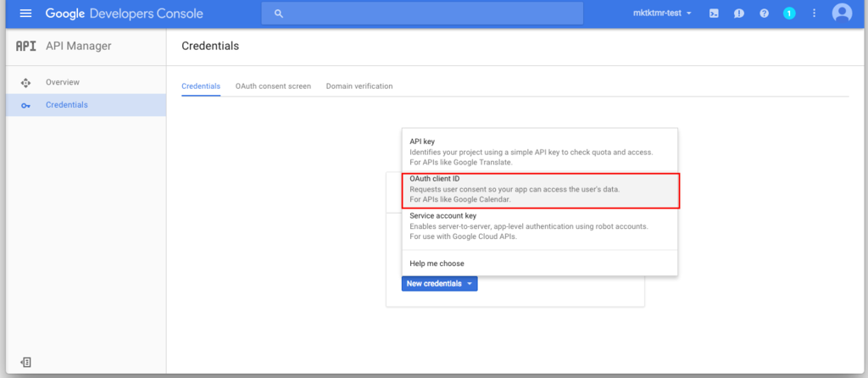
Task: Open the three-dot more options menu
Action: click(814, 14)
